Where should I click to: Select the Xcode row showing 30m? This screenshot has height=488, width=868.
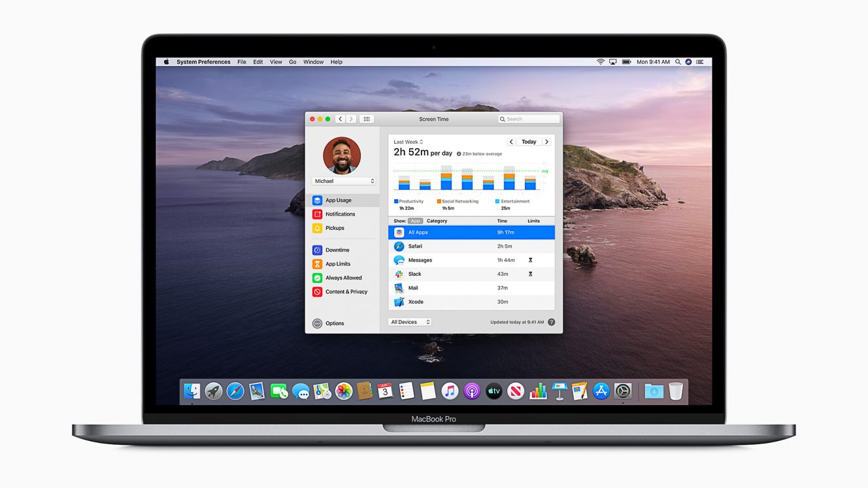[471, 302]
